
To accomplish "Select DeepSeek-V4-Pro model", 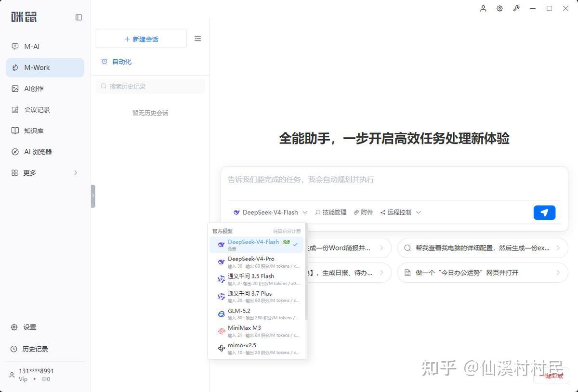I will click(x=257, y=262).
